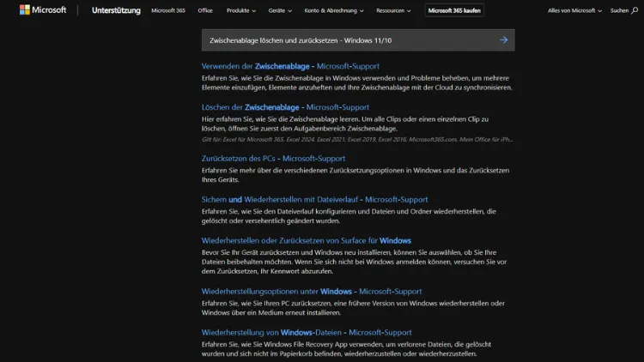The width and height of the screenshot is (644, 362).
Task: Click Microsoft 365 kaufen button
Action: click(454, 10)
